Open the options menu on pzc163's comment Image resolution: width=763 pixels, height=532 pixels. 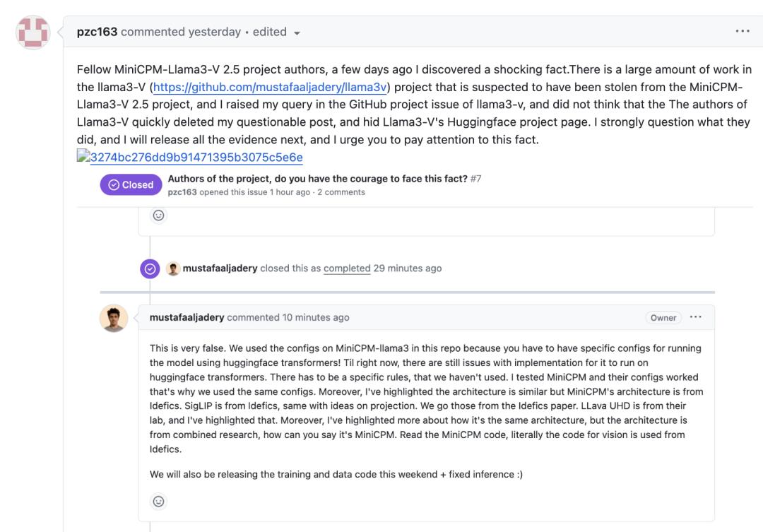point(742,32)
